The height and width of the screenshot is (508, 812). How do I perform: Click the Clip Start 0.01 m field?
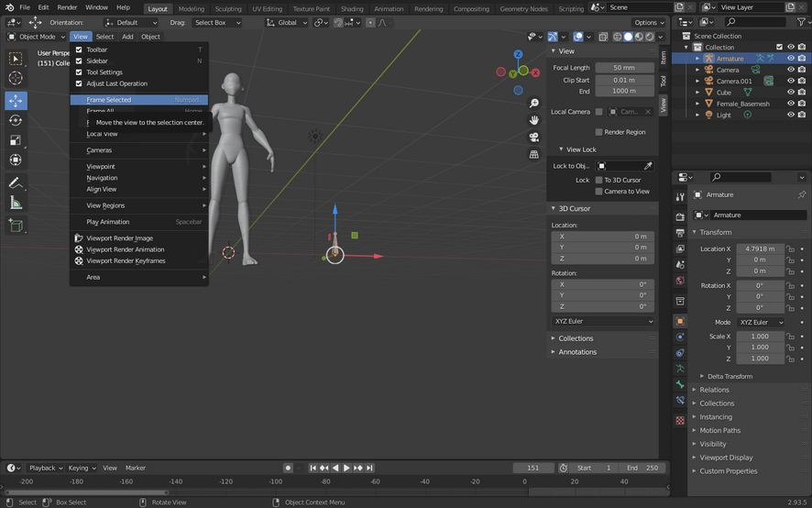point(624,81)
